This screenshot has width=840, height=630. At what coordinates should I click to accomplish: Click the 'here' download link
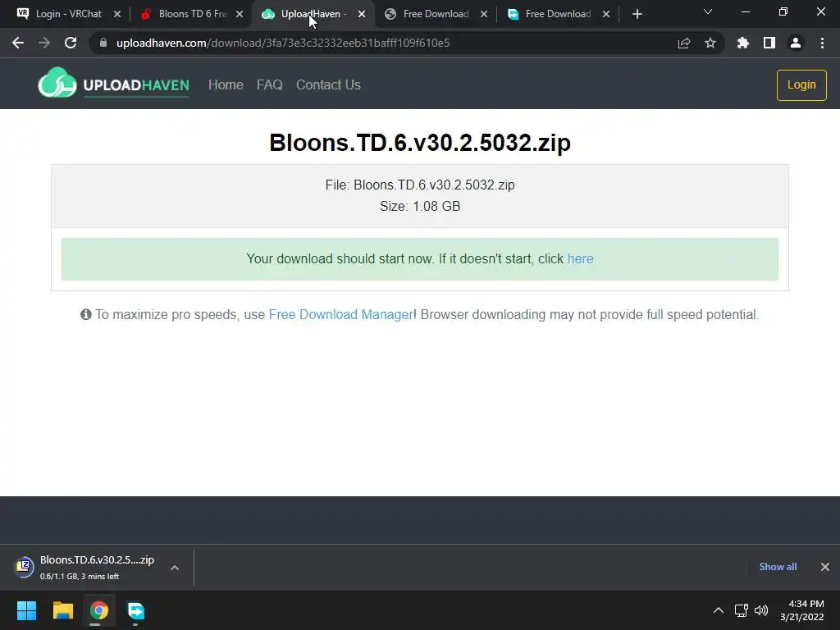(x=580, y=258)
